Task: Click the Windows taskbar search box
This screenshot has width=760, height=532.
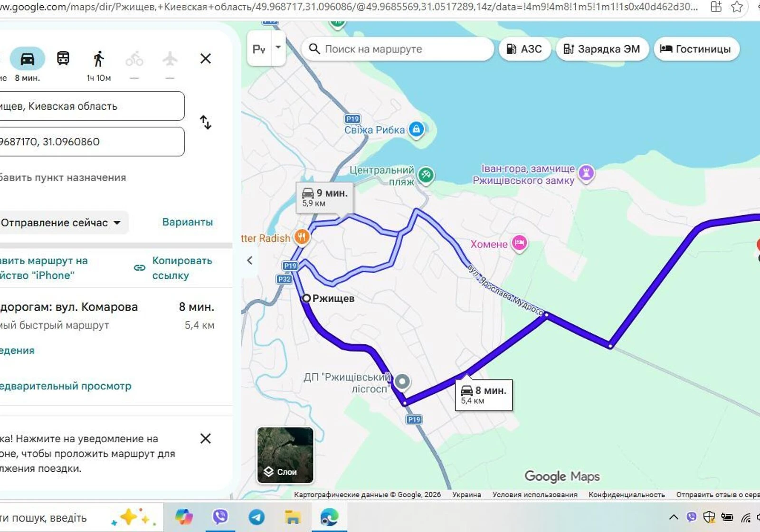Action: coord(81,517)
